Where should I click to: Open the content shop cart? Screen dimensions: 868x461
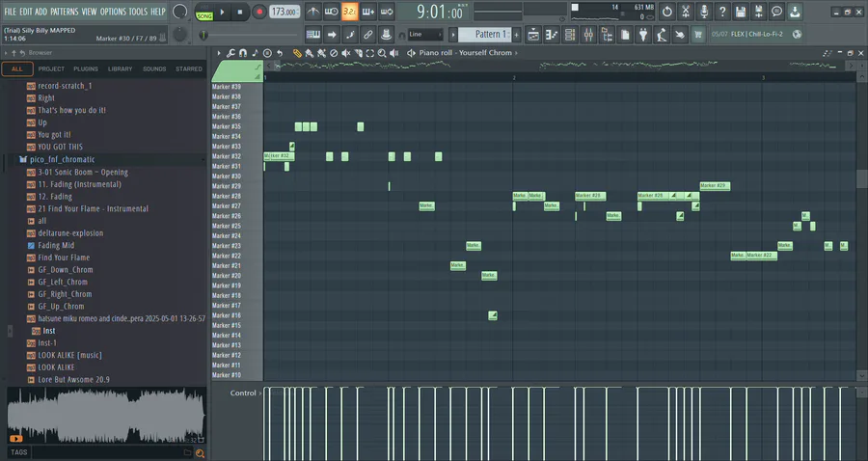click(x=697, y=35)
